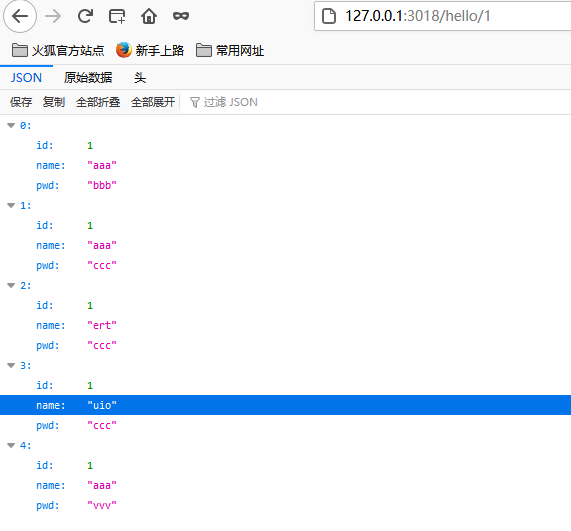Collapse the JSON node 0
The height and width of the screenshot is (531, 571).
pyautogui.click(x=11, y=126)
